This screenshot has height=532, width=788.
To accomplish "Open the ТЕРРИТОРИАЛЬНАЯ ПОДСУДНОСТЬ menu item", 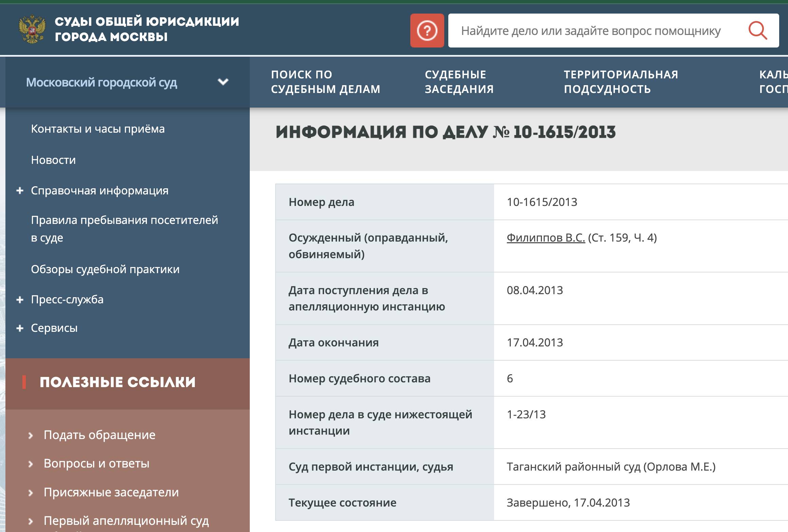I will 621,82.
